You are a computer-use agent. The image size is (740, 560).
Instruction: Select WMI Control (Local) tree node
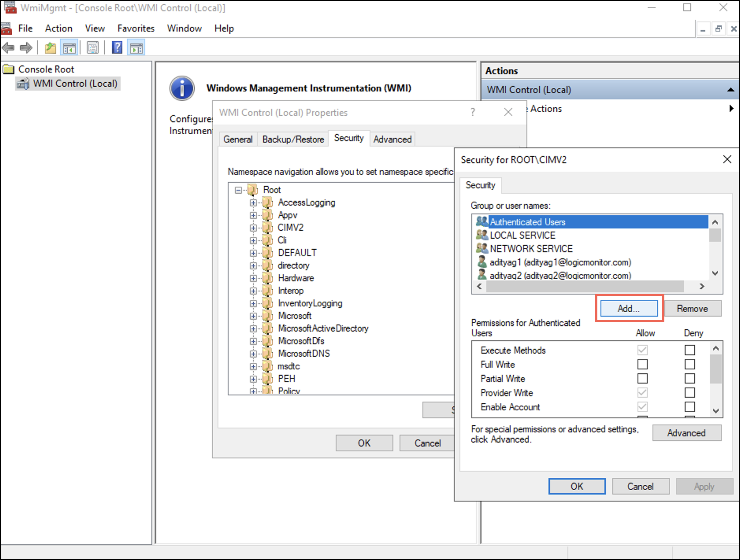tap(75, 83)
